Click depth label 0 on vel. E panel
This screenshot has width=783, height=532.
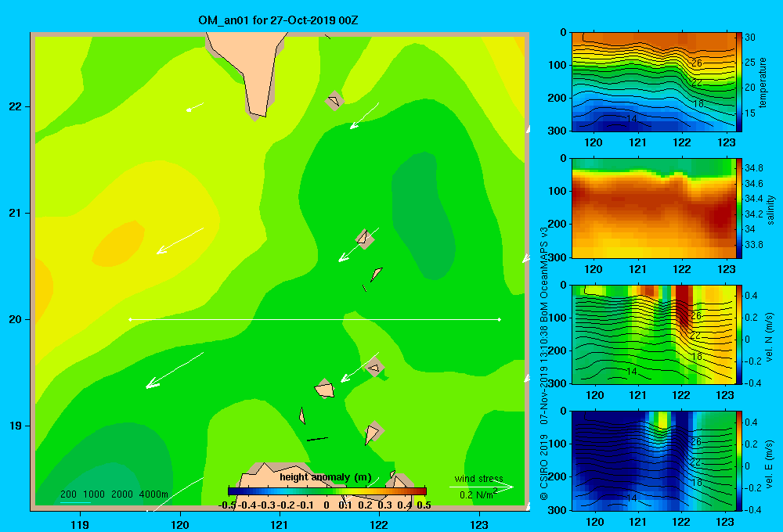pyautogui.click(x=563, y=412)
